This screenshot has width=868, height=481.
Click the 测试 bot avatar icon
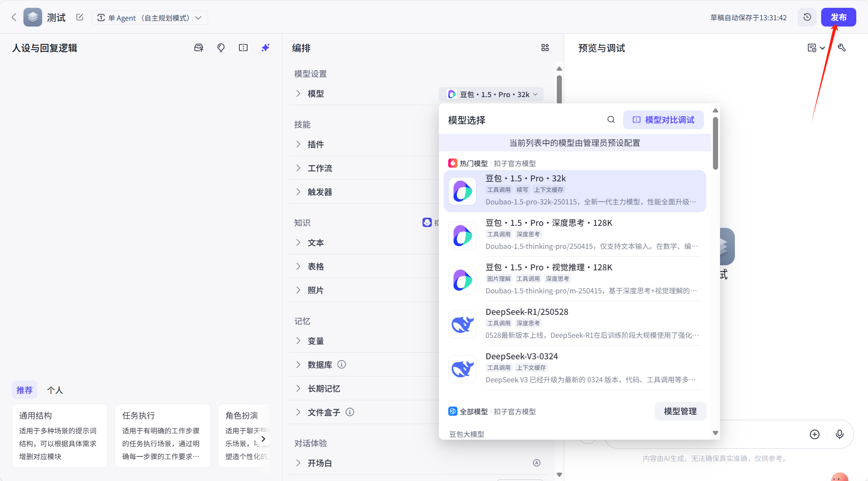(x=33, y=17)
